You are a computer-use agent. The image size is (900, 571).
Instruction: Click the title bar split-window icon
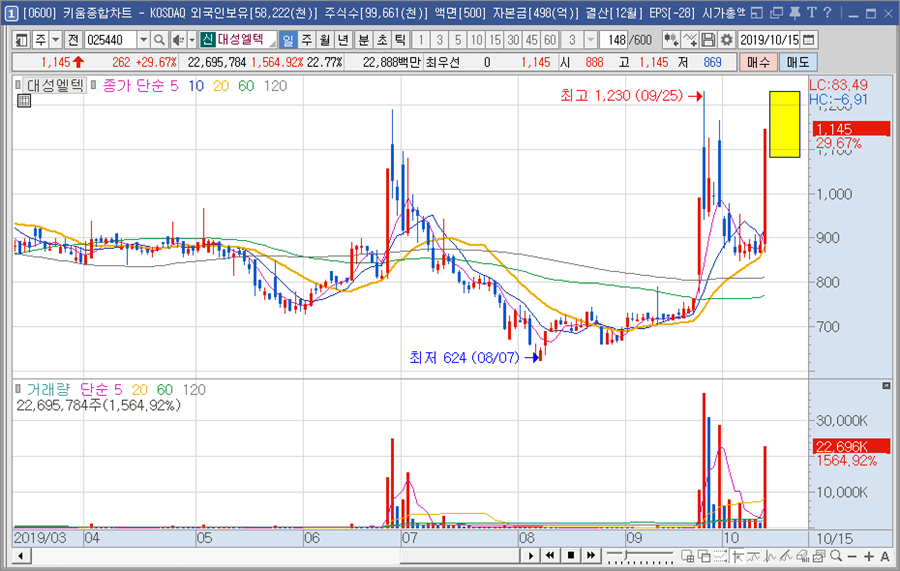pyautogui.click(x=757, y=12)
